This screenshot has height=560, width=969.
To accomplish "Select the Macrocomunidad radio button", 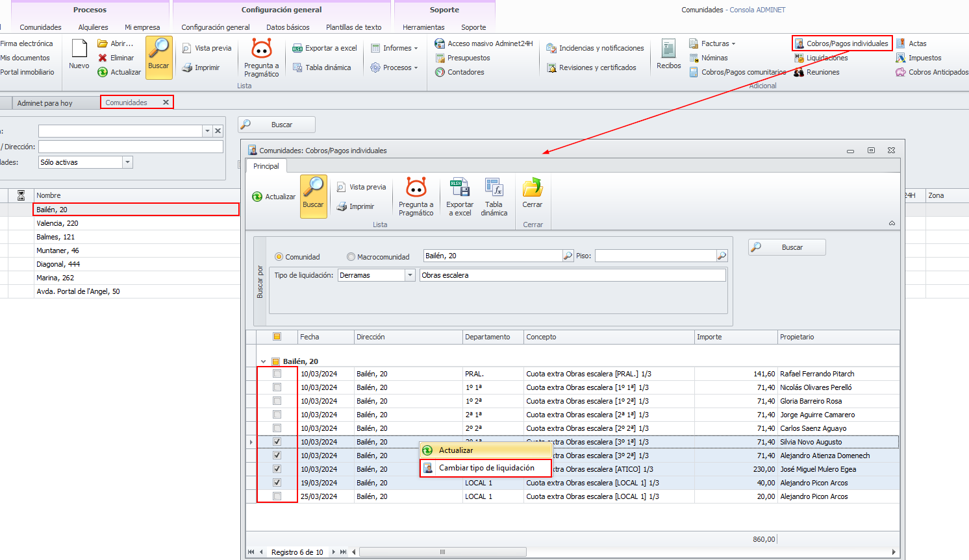I will pos(351,257).
